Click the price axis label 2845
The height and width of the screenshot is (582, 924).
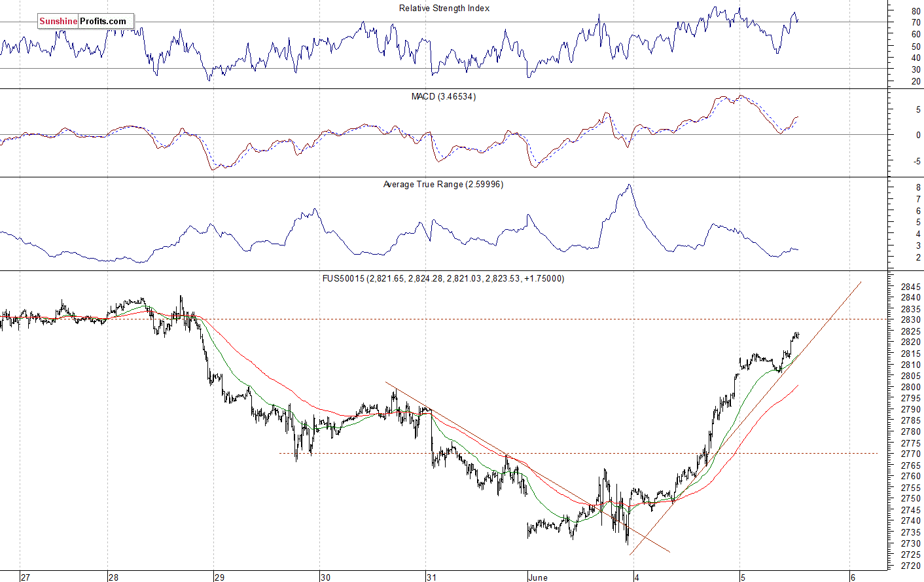point(911,287)
